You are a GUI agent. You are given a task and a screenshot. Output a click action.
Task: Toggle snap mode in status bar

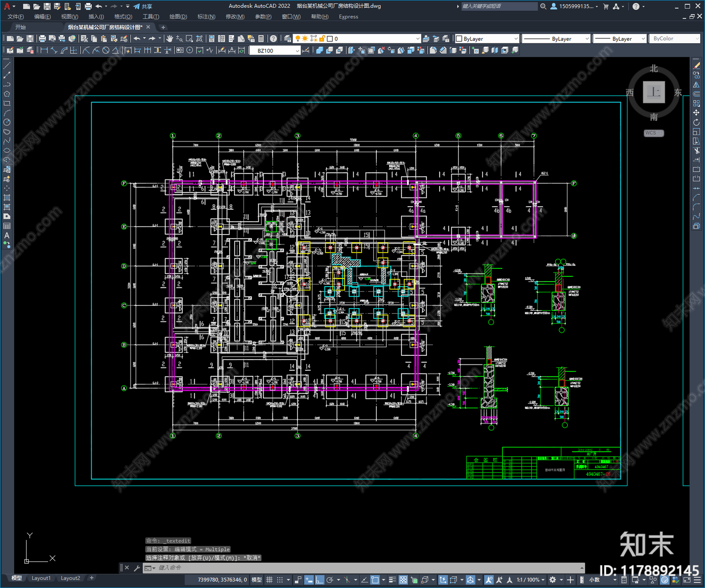pos(280,580)
